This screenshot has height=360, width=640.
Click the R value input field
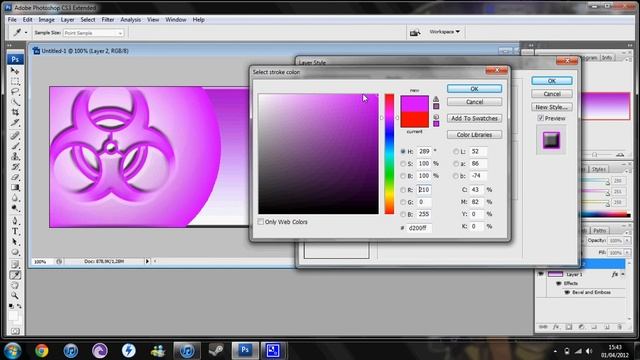click(424, 190)
